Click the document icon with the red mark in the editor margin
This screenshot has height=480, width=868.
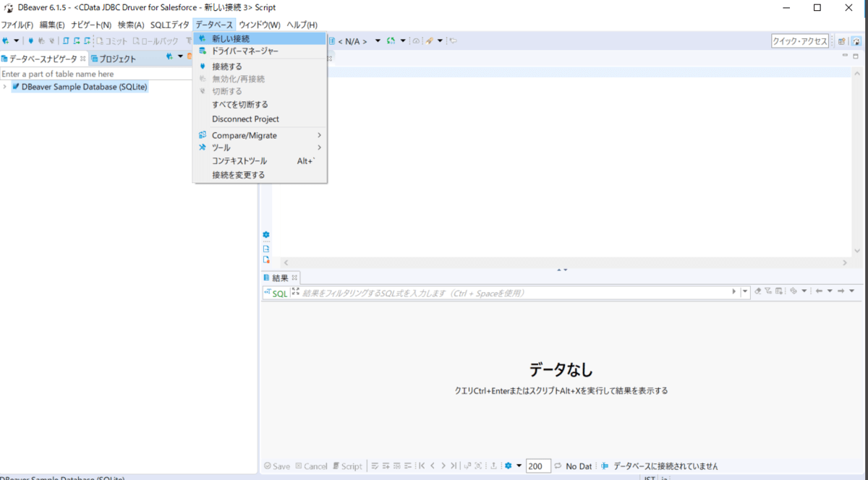point(266,260)
